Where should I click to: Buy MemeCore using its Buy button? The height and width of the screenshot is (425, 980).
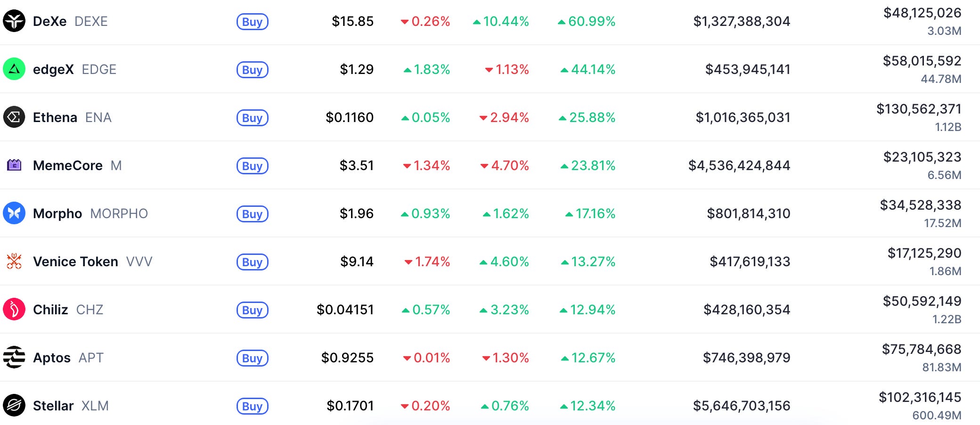tap(253, 166)
